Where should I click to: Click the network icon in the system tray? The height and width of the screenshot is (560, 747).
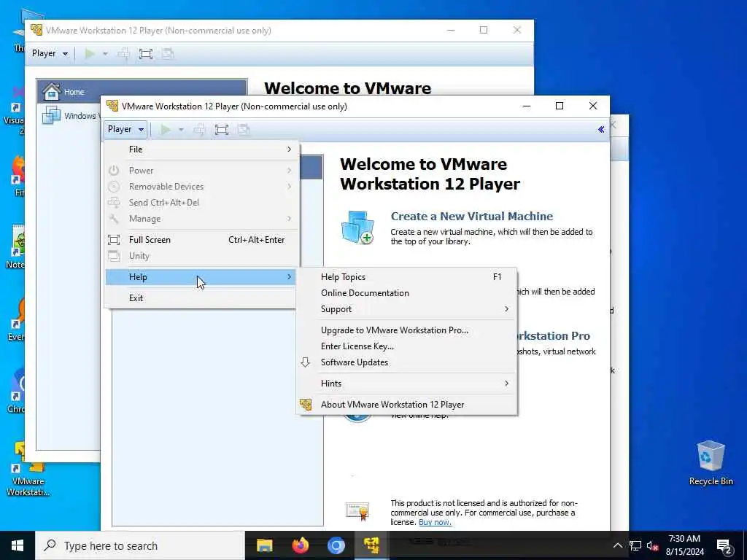coord(635,545)
